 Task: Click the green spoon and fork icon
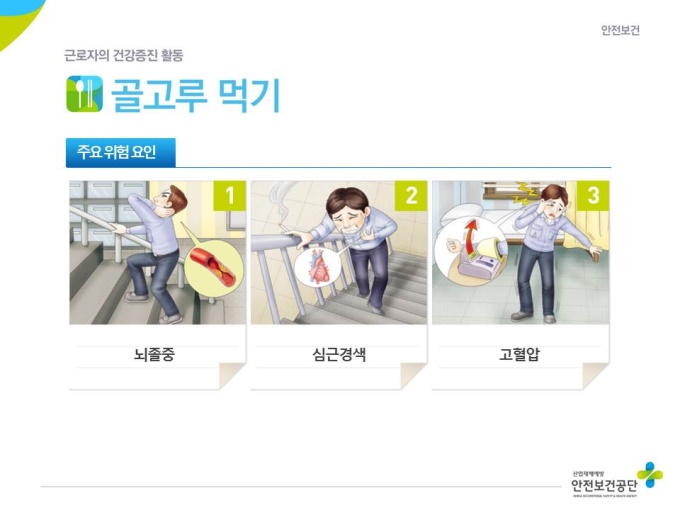click(85, 94)
